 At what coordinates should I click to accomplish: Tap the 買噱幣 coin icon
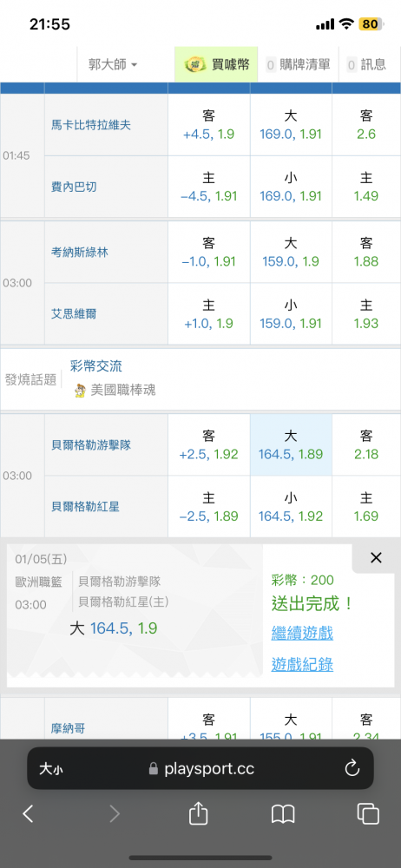click(x=192, y=65)
